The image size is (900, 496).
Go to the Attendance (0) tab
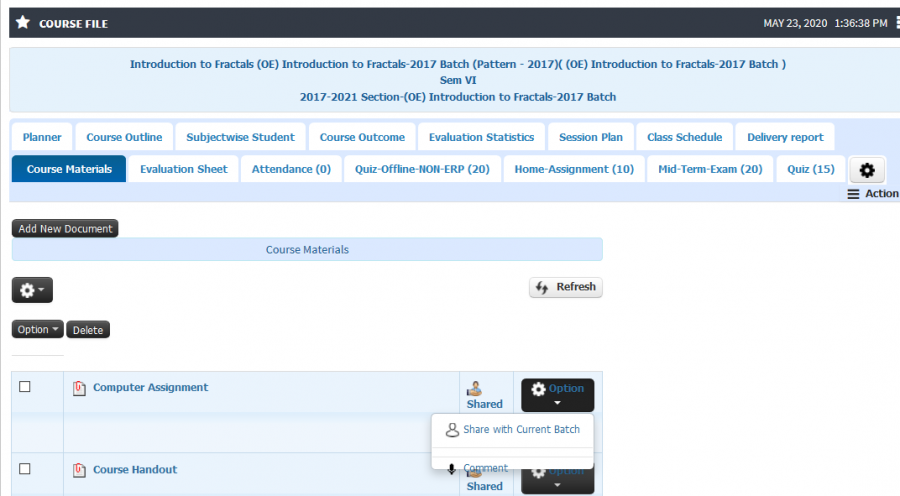coord(291,169)
